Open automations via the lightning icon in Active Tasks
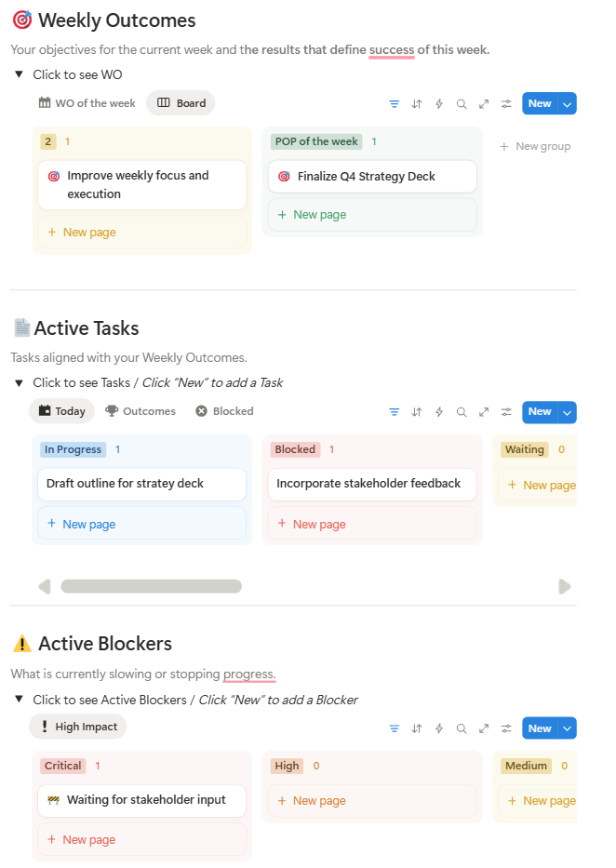Image resolution: width=616 pixels, height=868 pixels. coord(438,412)
